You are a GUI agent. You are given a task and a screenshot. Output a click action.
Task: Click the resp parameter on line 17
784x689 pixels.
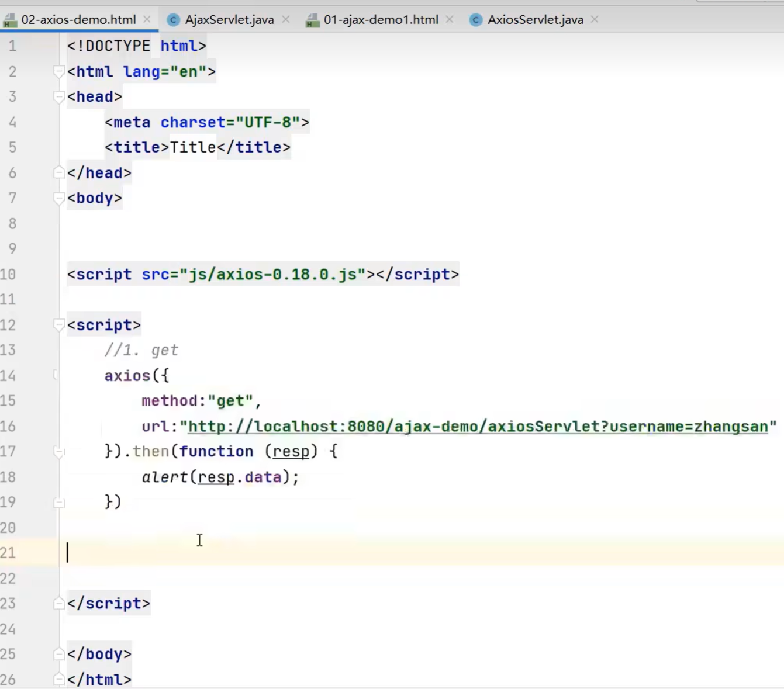point(291,452)
